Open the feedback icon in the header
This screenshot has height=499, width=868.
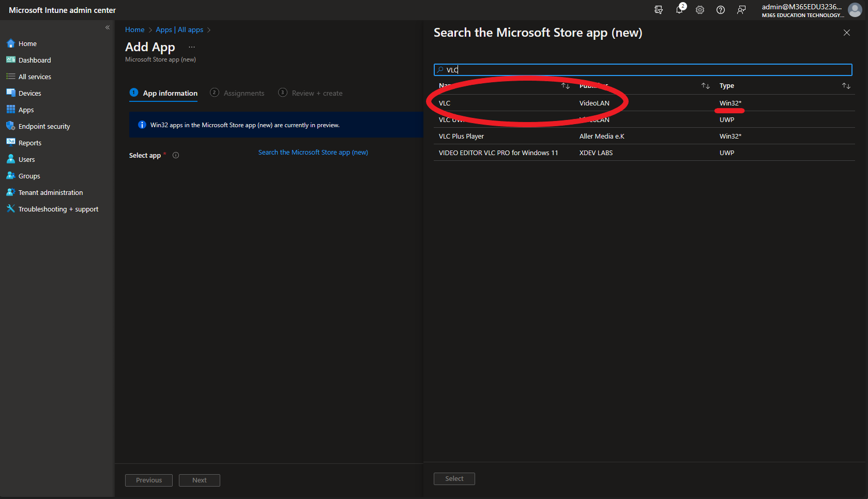click(x=741, y=10)
